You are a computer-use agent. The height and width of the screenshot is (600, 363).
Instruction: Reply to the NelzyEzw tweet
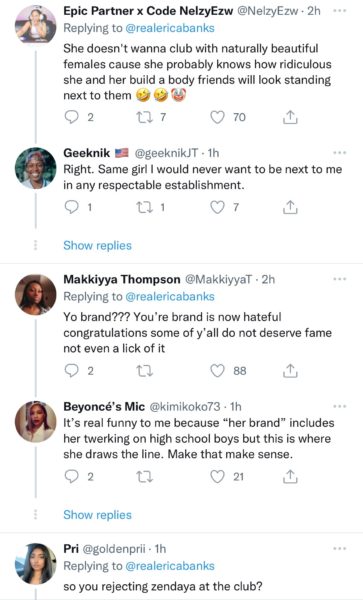pyautogui.click(x=71, y=117)
